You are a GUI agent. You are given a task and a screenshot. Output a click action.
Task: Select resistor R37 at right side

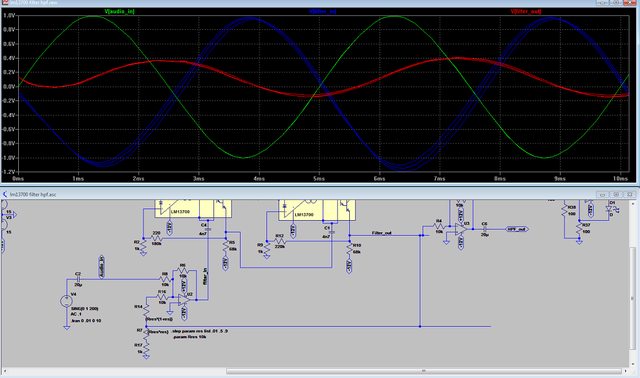pyautogui.click(x=579, y=229)
